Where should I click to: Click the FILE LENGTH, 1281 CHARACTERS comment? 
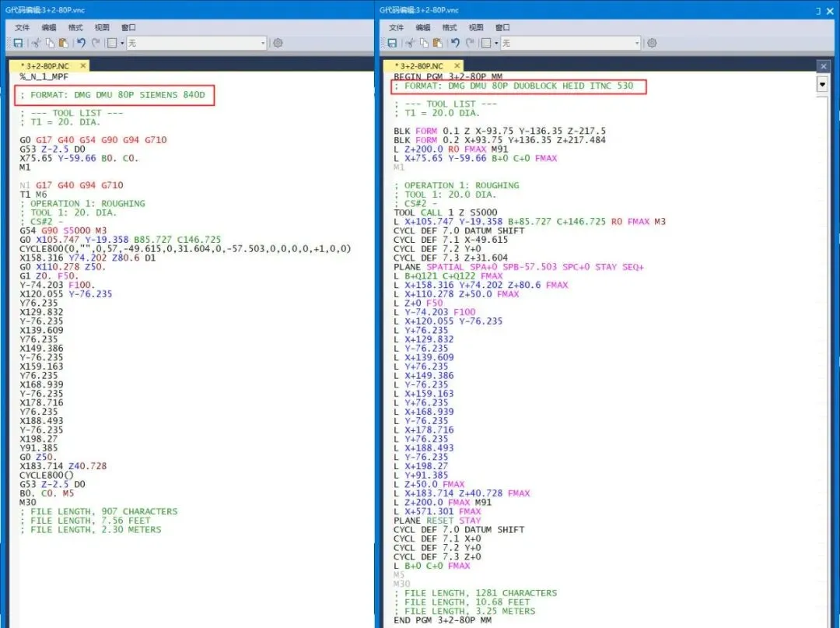[475, 593]
